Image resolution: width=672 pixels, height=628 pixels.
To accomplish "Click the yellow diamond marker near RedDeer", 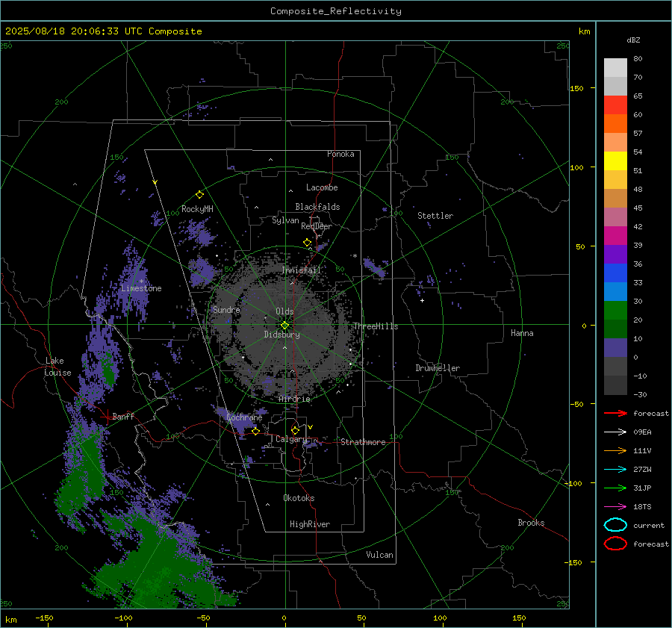I will coord(307,243).
